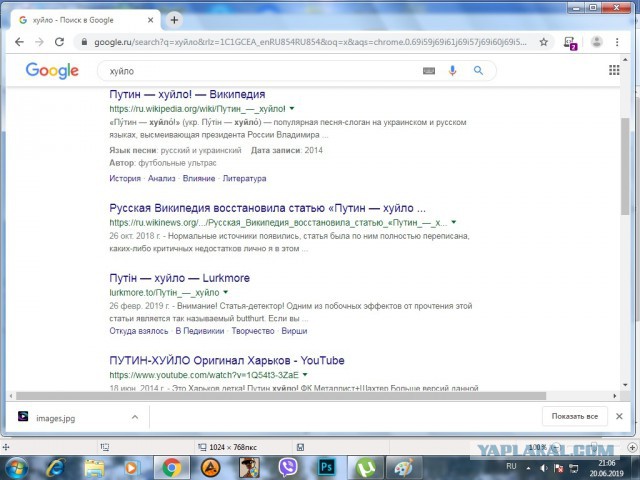
Task: Open the 'Анализ' sitelink
Action: click(x=162, y=178)
